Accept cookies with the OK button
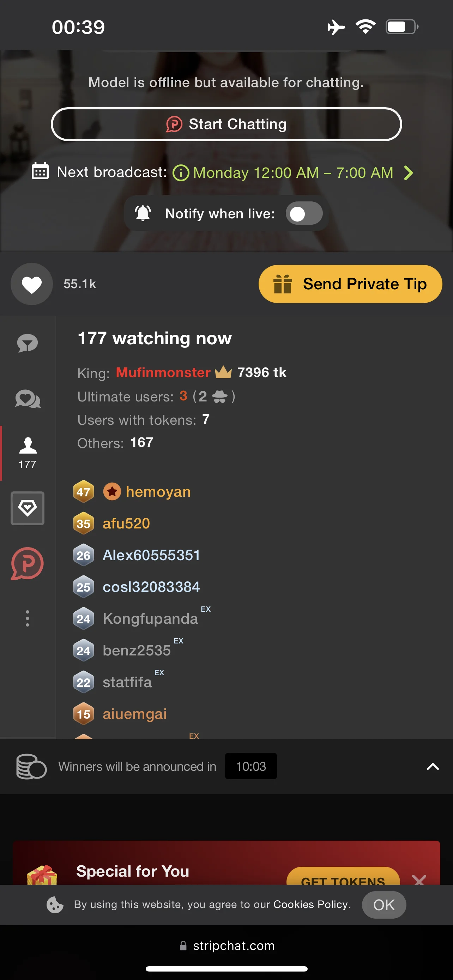The height and width of the screenshot is (980, 453). pyautogui.click(x=383, y=905)
